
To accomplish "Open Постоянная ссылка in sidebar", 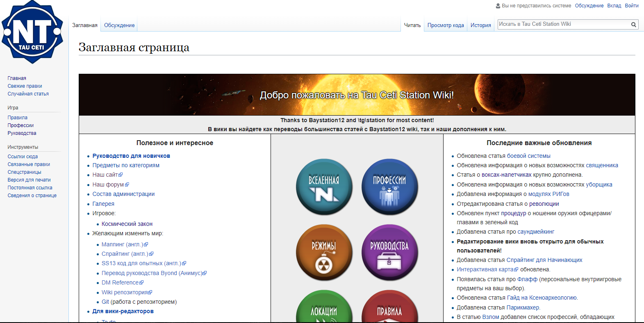I will [x=30, y=188].
